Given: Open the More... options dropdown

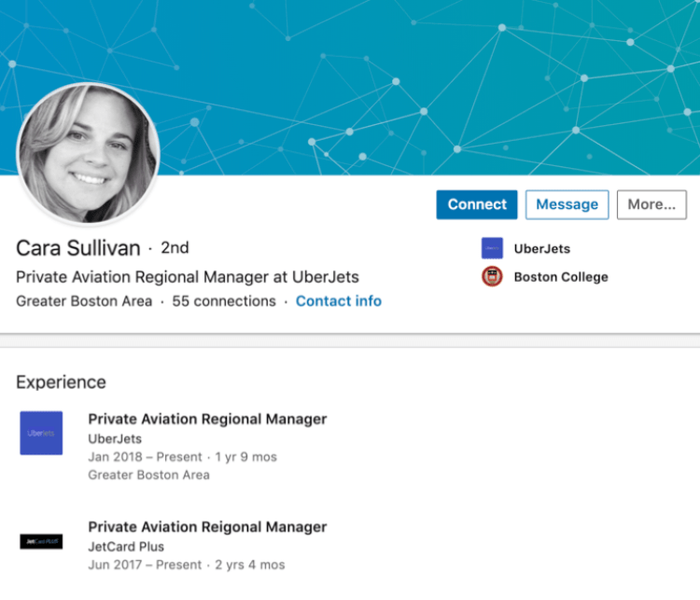Looking at the screenshot, I should (x=651, y=204).
